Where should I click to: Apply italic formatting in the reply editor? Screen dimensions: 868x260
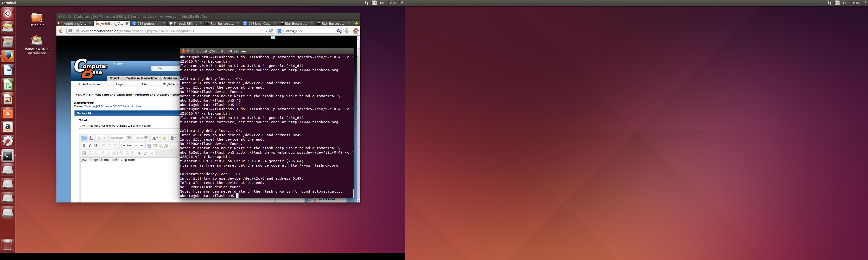click(x=90, y=146)
